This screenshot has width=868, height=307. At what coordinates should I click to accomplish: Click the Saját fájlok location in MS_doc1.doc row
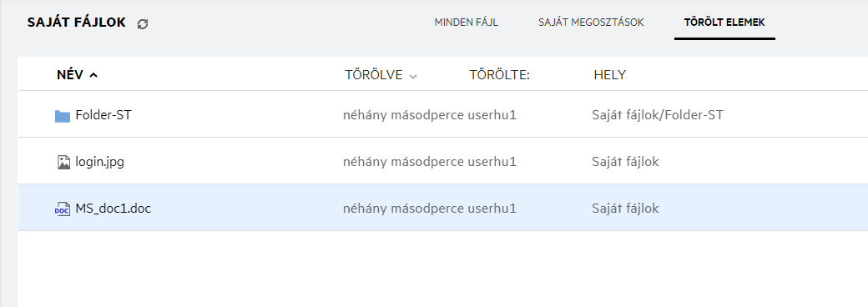click(x=625, y=209)
